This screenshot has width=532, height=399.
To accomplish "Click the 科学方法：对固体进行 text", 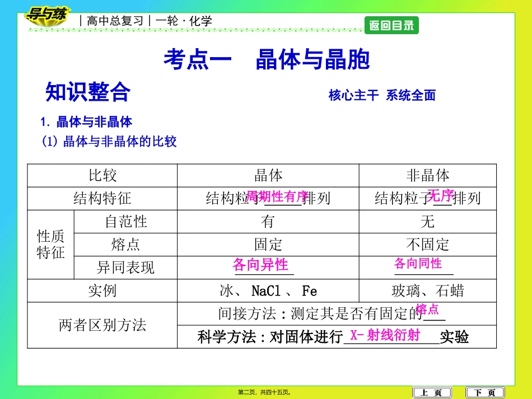I will [x=270, y=337].
